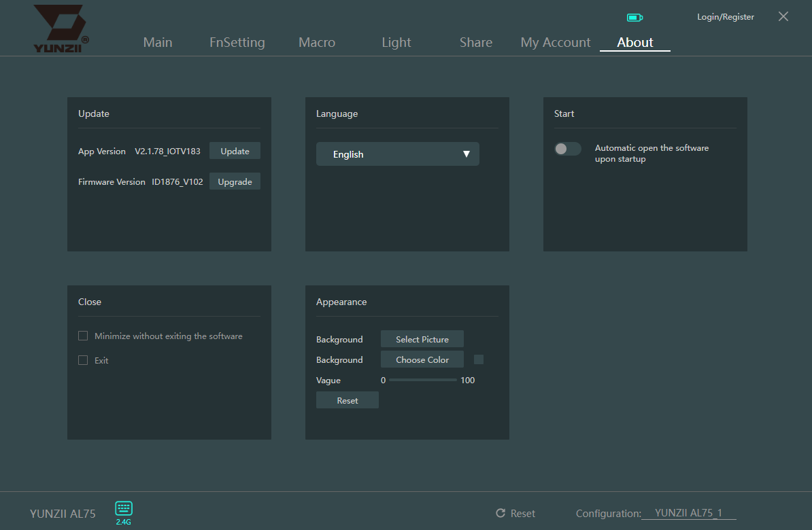Enable the Exit checkbox option

pyautogui.click(x=83, y=360)
